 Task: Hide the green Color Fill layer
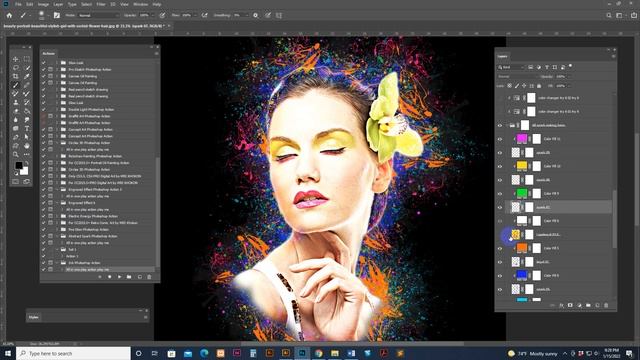coord(500,194)
